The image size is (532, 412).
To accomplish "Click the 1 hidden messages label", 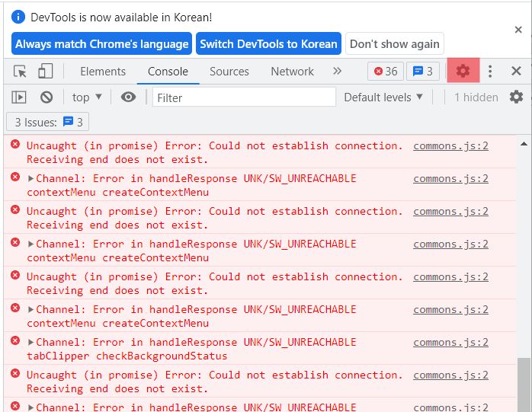I will (x=476, y=97).
